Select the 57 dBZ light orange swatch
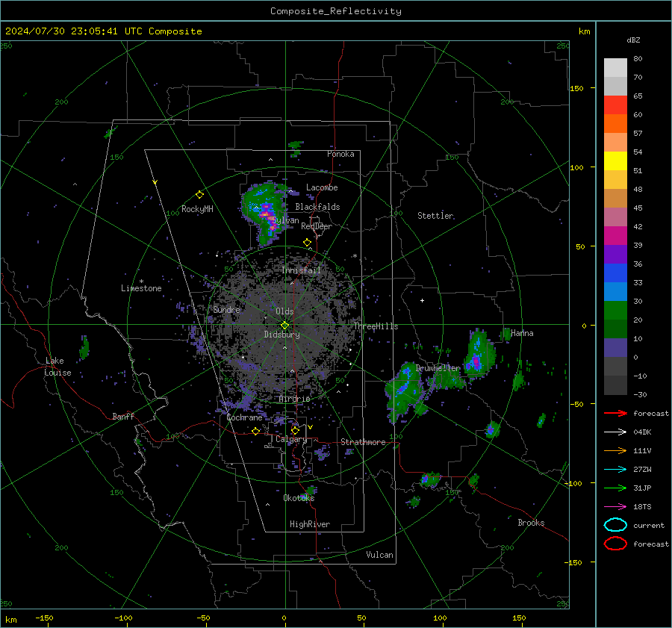Viewport: 672px width, 628px height. [615, 142]
